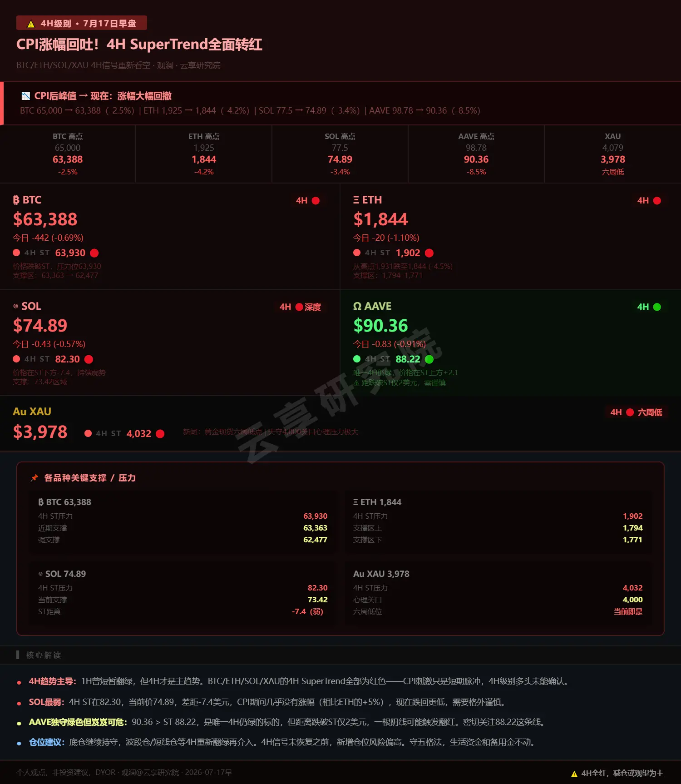Click the ◎ symbol in the SOL 74.89 support table
The width and height of the screenshot is (681, 784).
click(x=40, y=574)
